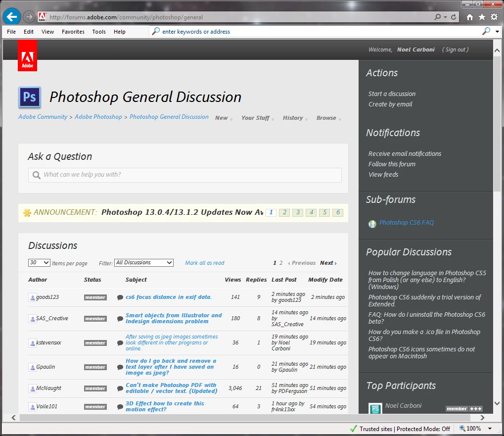This screenshot has height=436, width=504.
Task: Click the kstevensxx avatar icon
Action: [32, 343]
